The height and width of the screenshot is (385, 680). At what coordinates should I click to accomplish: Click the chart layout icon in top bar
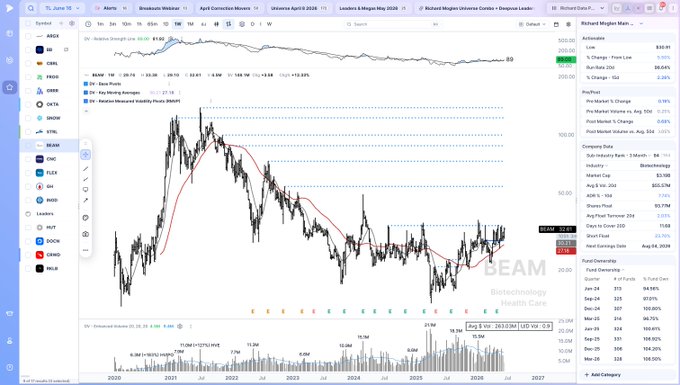616,8
